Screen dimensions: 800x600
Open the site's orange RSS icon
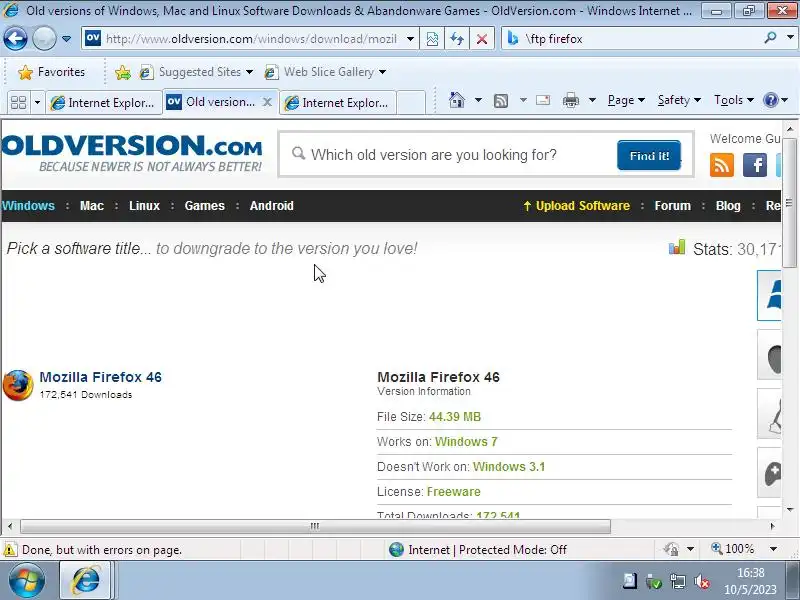pos(721,165)
